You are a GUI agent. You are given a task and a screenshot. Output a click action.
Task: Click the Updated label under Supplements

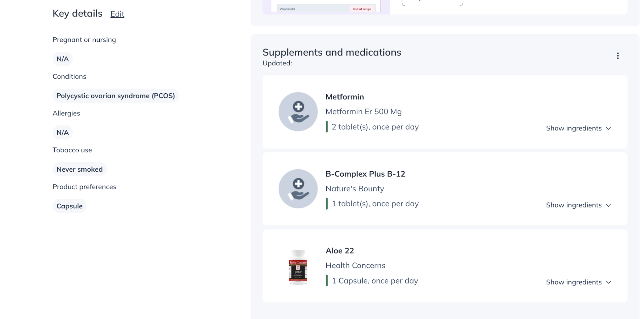[277, 63]
